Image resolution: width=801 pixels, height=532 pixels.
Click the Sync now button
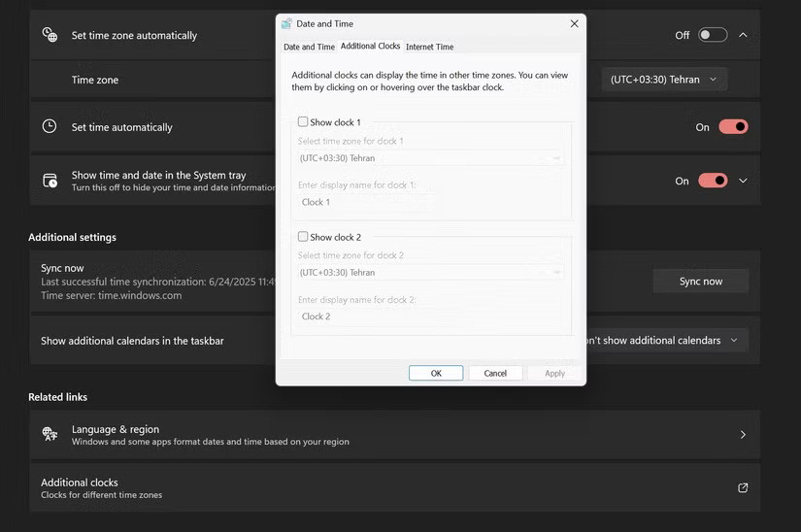point(700,282)
